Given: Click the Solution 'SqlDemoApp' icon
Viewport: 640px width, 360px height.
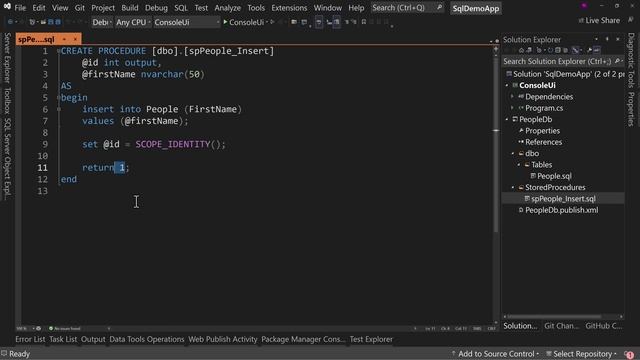Looking at the screenshot, I should tap(509, 74).
